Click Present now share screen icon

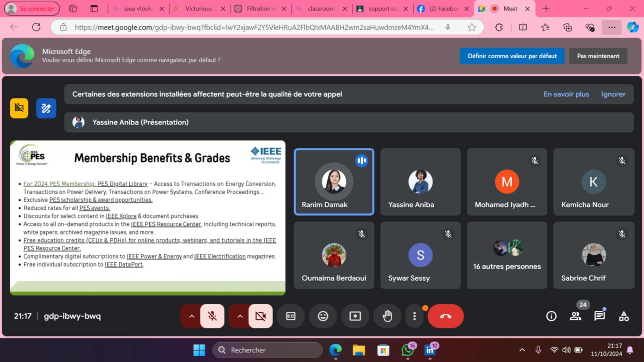355,316
